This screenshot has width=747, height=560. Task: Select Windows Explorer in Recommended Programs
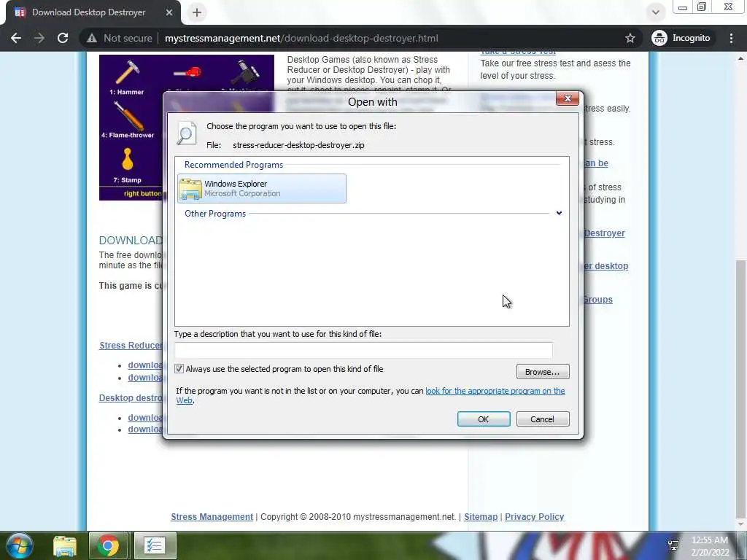click(262, 189)
